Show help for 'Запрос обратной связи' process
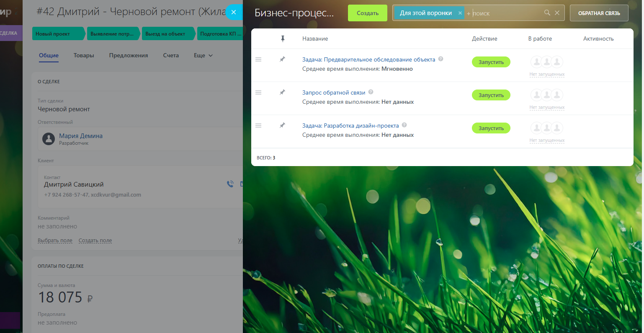644x333 pixels. (x=371, y=92)
